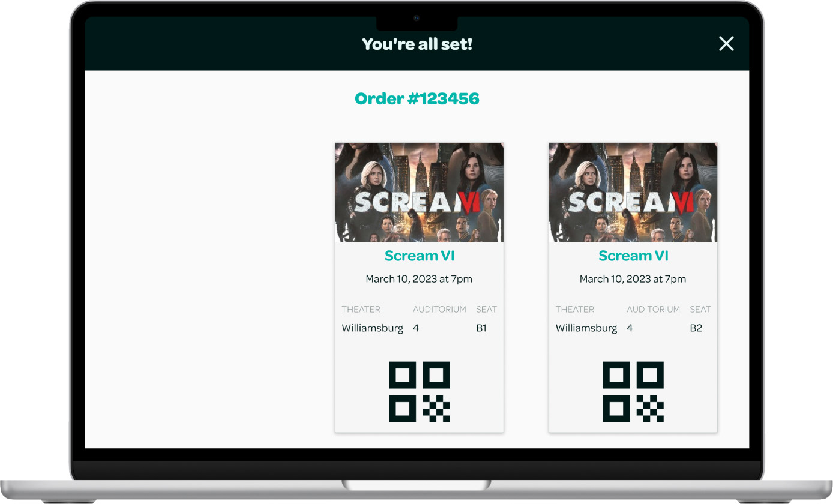The width and height of the screenshot is (833, 504).
Task: Click the Scream VI title on first ticket
Action: 420,256
